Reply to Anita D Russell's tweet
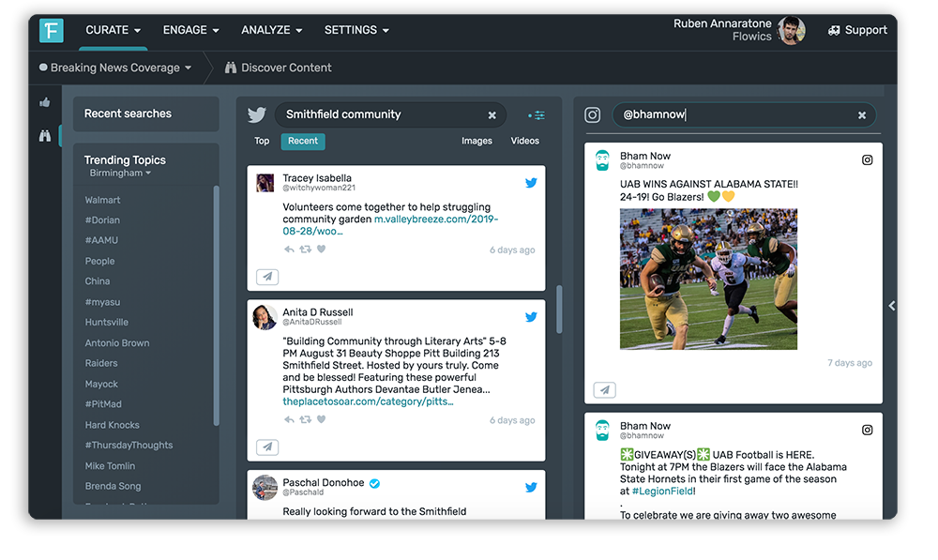This screenshot has width=938, height=560. 289,419
